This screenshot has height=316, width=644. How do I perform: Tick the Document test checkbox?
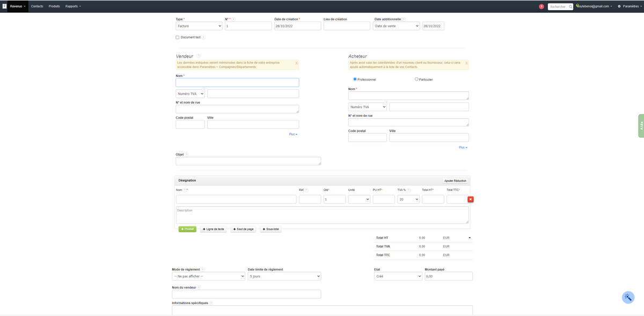tap(178, 38)
